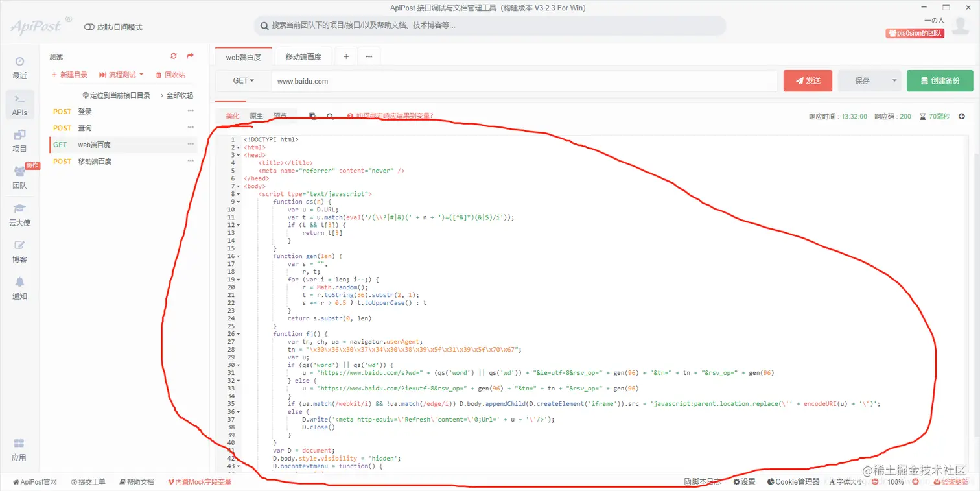Open the tab overflow ellipsis menu
This screenshot has width=980, height=491.
tap(369, 56)
